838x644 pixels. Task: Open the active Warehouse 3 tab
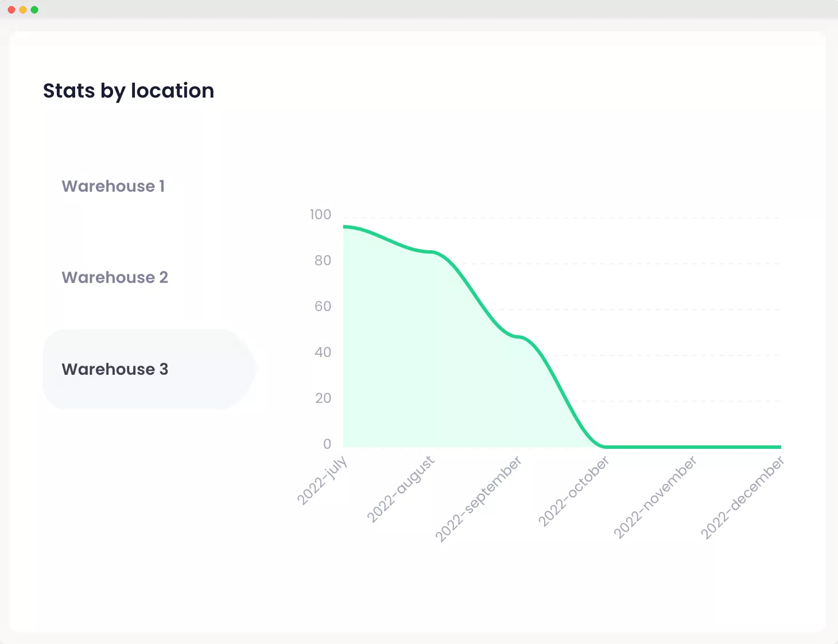[x=149, y=369]
